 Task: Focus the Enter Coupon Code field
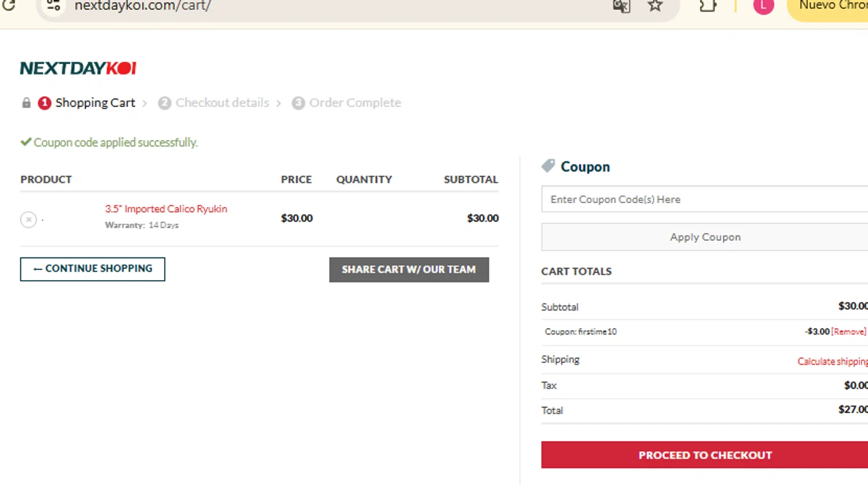click(705, 199)
